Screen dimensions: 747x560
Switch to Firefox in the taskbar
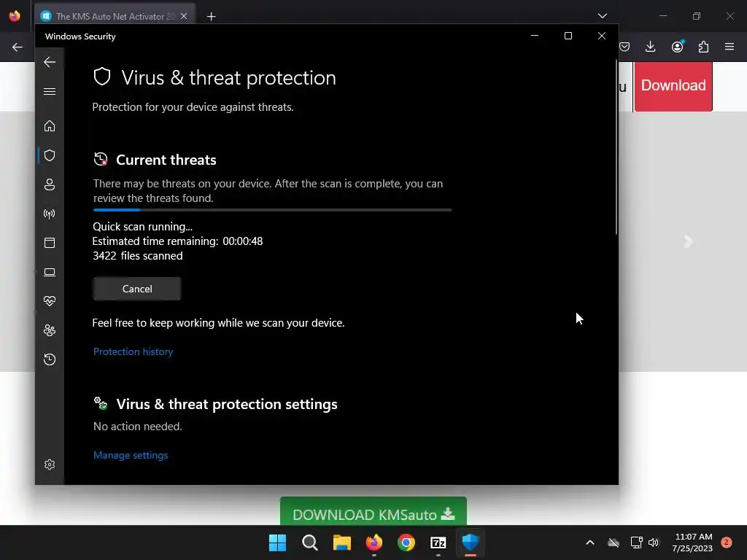374,542
